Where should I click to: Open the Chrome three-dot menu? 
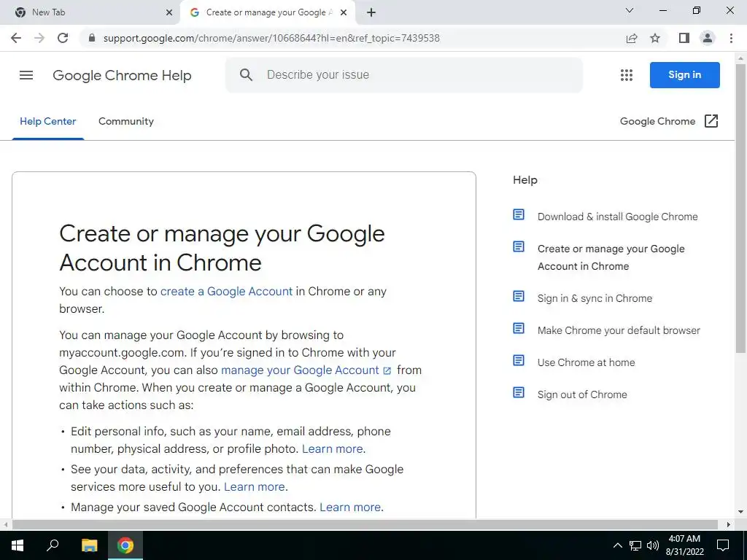[x=731, y=38]
